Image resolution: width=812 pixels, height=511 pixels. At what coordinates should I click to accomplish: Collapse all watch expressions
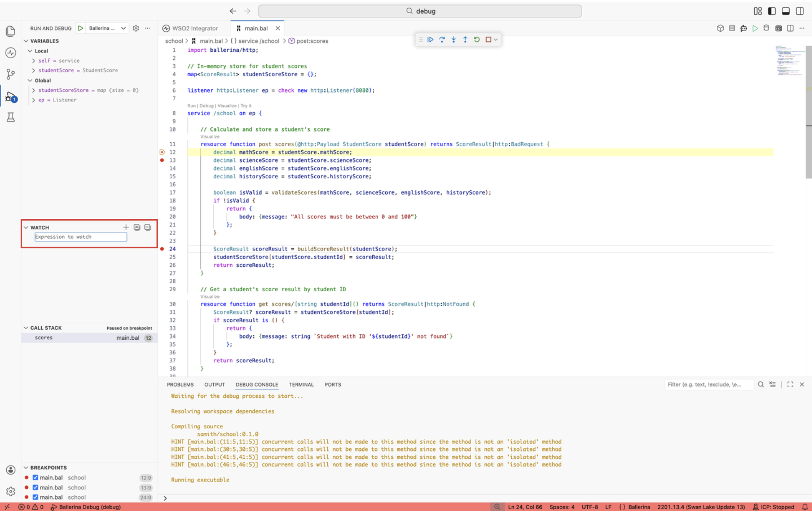click(x=148, y=227)
